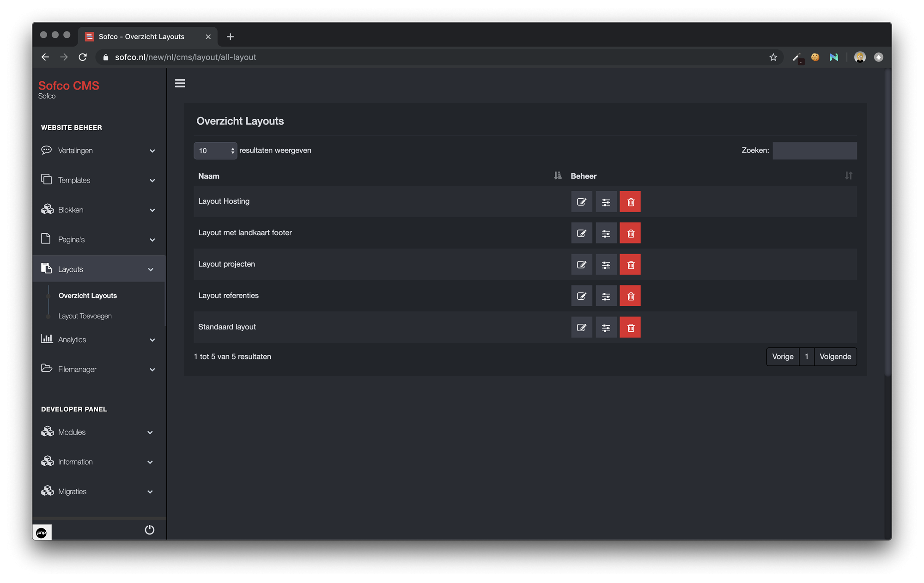This screenshot has height=583, width=924.
Task: Toggle sidebar with hamburger menu icon
Action: point(180,84)
